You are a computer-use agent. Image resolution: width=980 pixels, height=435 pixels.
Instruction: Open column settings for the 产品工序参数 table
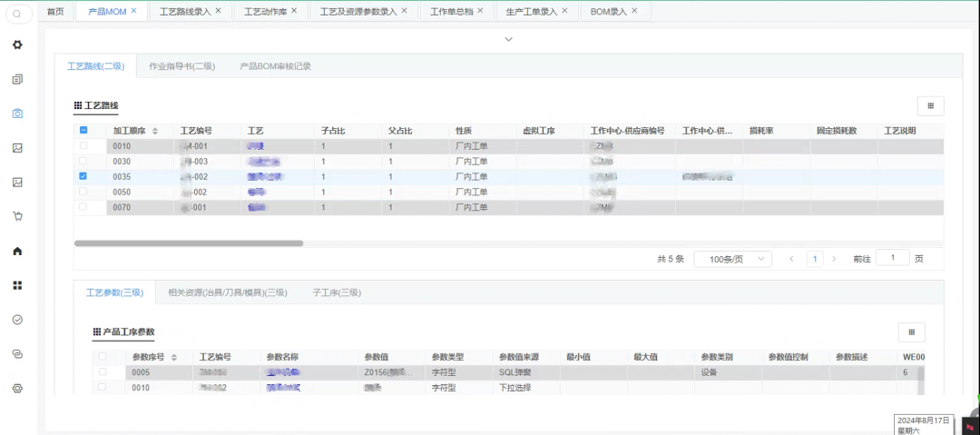pyautogui.click(x=912, y=332)
